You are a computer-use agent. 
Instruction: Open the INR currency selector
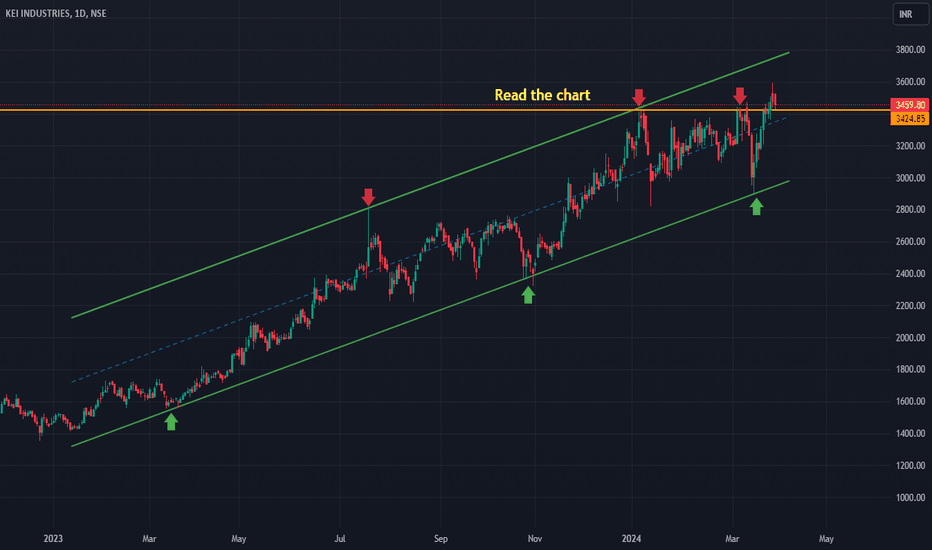point(911,14)
